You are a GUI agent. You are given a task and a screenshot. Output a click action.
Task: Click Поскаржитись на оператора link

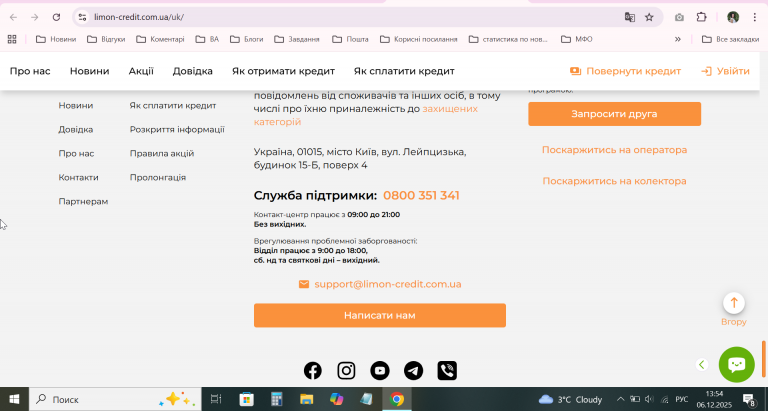(614, 150)
